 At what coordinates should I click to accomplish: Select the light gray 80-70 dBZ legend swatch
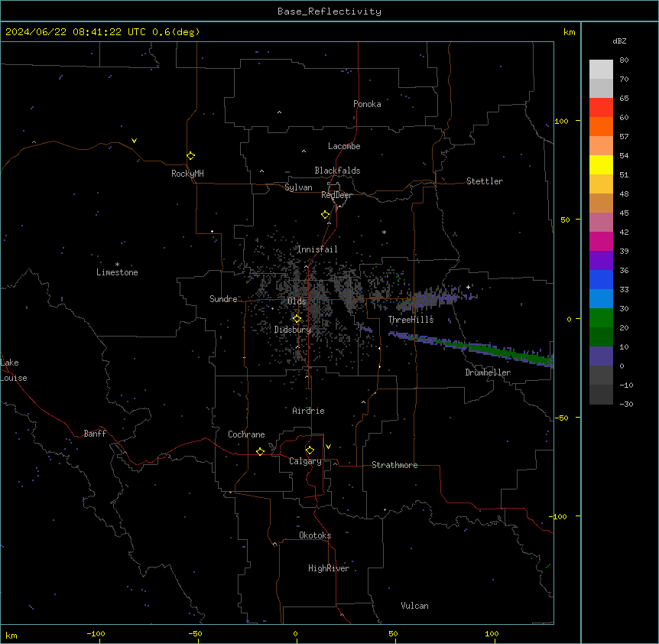[x=601, y=70]
